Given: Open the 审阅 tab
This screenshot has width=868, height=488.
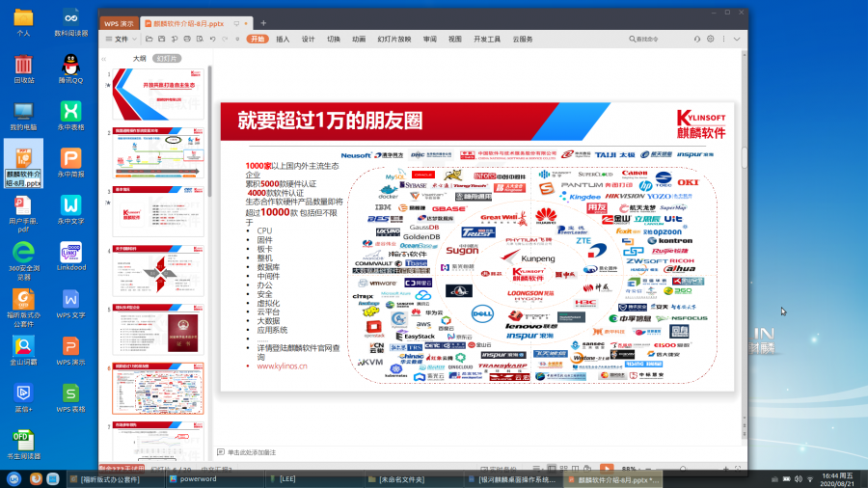Looking at the screenshot, I should [429, 40].
